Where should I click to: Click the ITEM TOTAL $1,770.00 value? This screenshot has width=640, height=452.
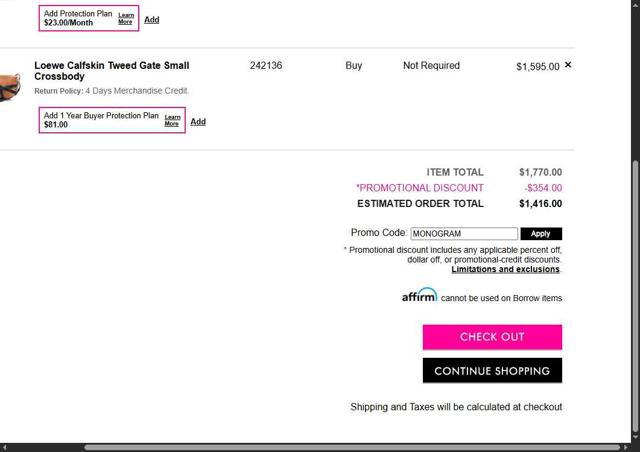point(540,172)
